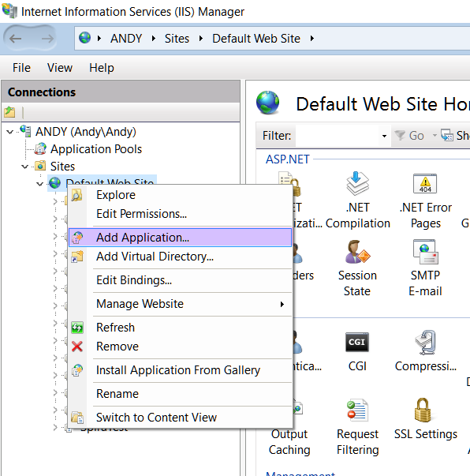Click the Default Web Site Home globe icon
The height and width of the screenshot is (476, 470).
267,103
